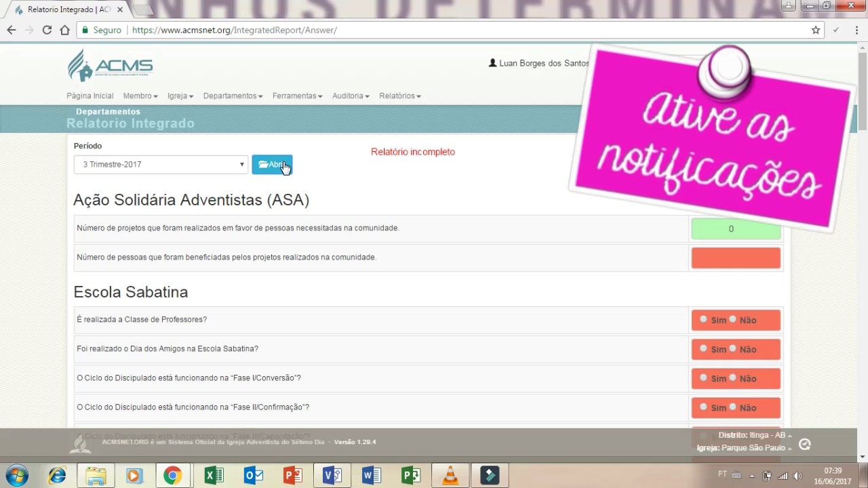The height and width of the screenshot is (488, 868).
Task: Click the PT language indicator in tray
Action: (x=723, y=474)
